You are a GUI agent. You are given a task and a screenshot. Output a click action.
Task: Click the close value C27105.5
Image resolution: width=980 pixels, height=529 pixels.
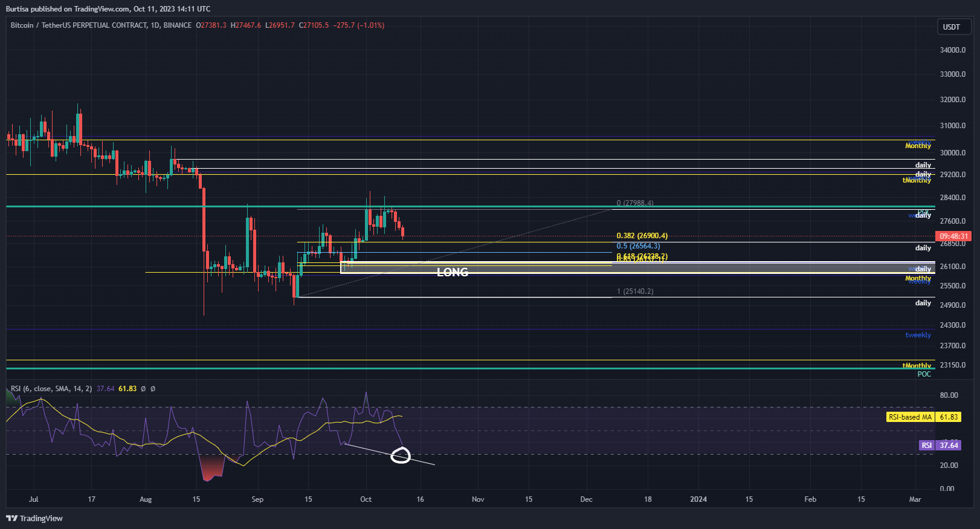coord(314,25)
